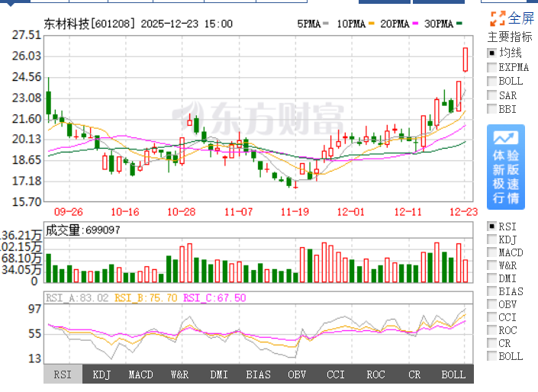Click the RSI_C:67.50 value

(x=214, y=297)
